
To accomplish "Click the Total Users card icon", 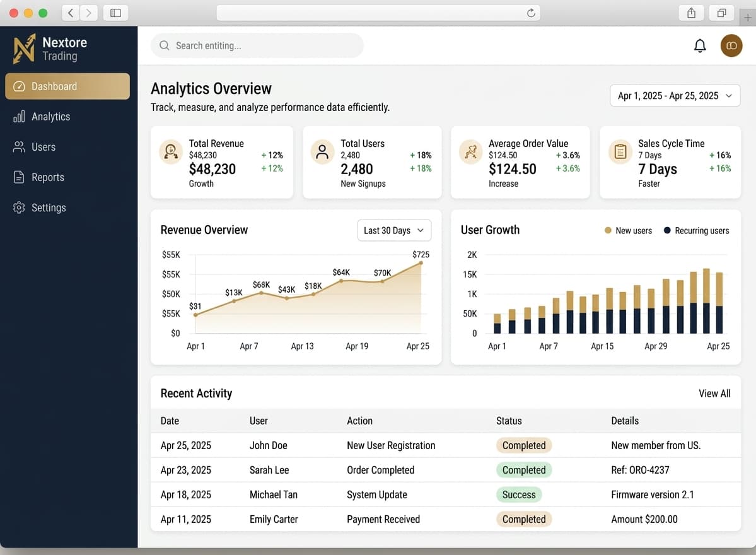I will click(323, 152).
